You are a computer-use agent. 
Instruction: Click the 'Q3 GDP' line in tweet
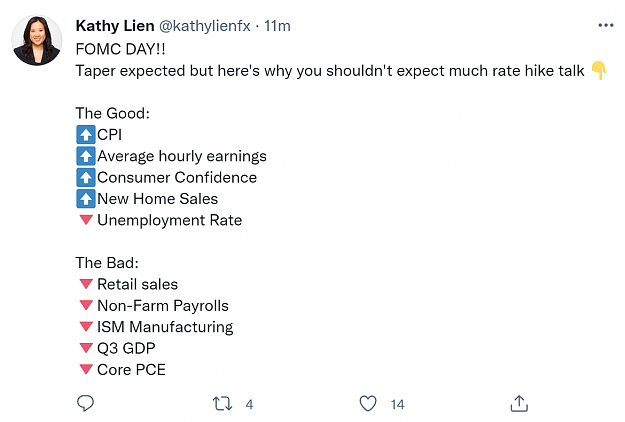126,348
